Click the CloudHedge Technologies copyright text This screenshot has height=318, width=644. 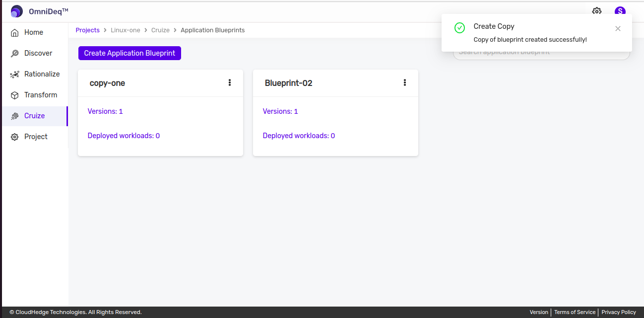coord(75,312)
